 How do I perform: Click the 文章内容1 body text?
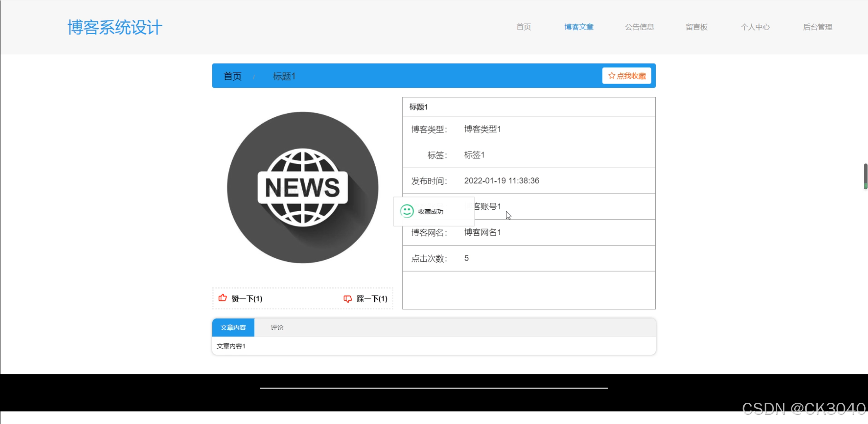click(x=231, y=346)
